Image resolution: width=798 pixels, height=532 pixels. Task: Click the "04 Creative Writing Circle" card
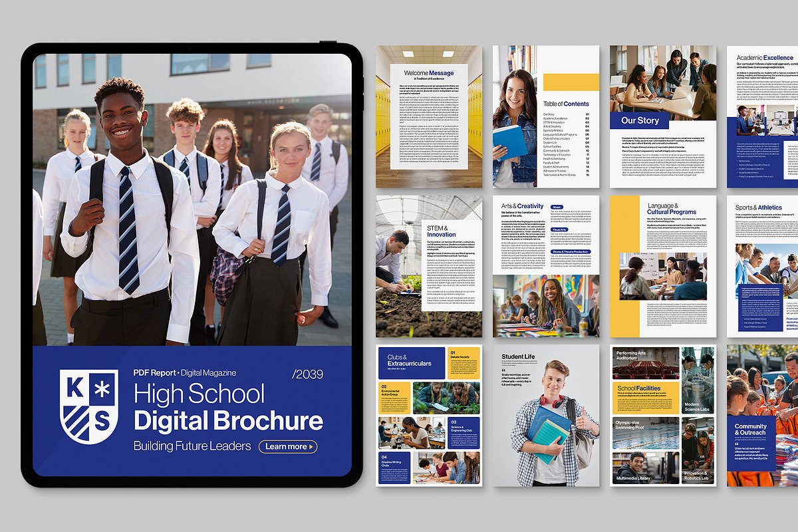[x=394, y=468]
